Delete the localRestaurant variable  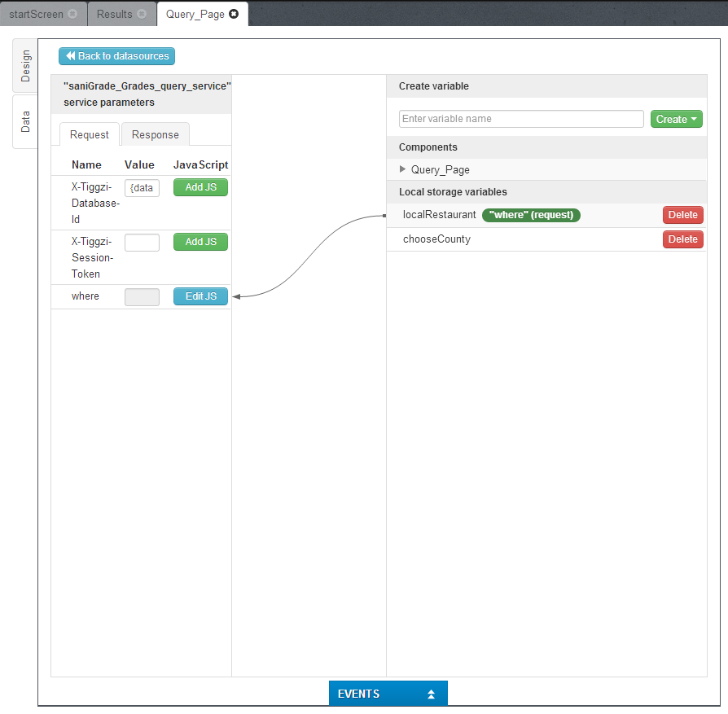(682, 215)
